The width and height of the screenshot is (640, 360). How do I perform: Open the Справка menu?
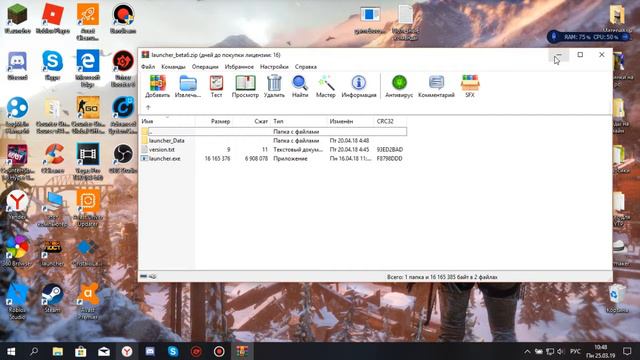coord(306,67)
